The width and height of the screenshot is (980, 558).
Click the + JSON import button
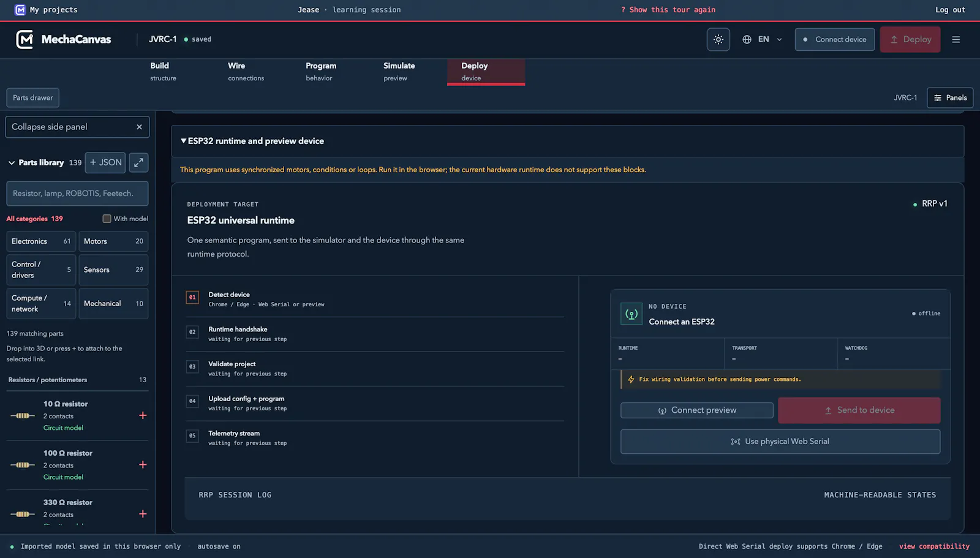coord(105,162)
